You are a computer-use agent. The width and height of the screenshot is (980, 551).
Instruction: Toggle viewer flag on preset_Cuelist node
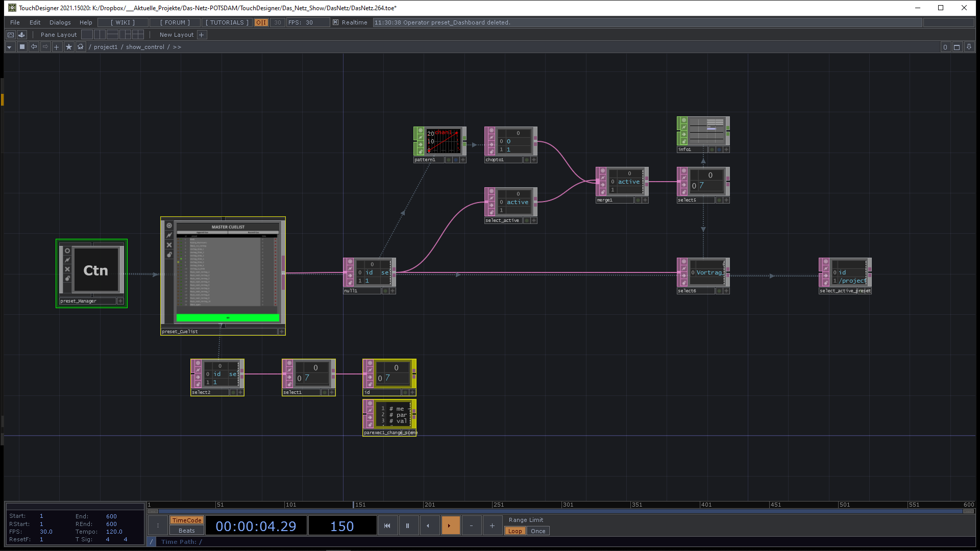[x=169, y=226]
